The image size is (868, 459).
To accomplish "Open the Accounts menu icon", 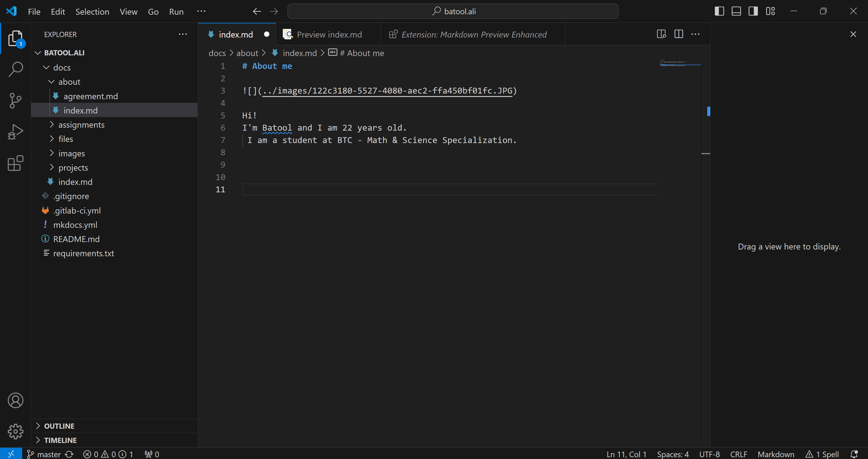I will point(15,400).
